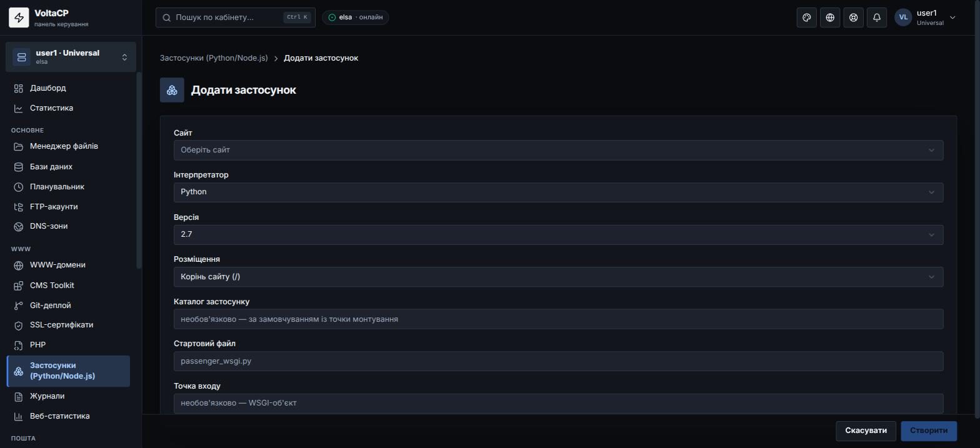Focus the Точка входу input field
This screenshot has height=448, width=980.
click(558, 403)
